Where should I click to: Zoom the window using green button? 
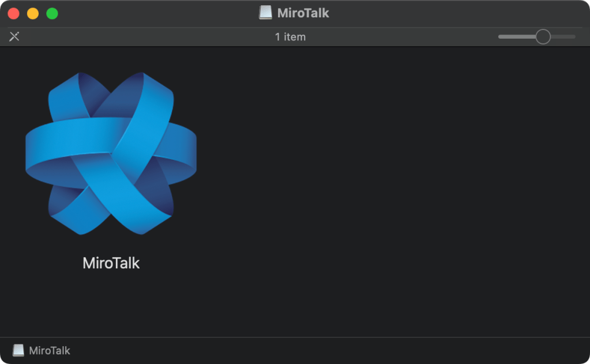[52, 13]
